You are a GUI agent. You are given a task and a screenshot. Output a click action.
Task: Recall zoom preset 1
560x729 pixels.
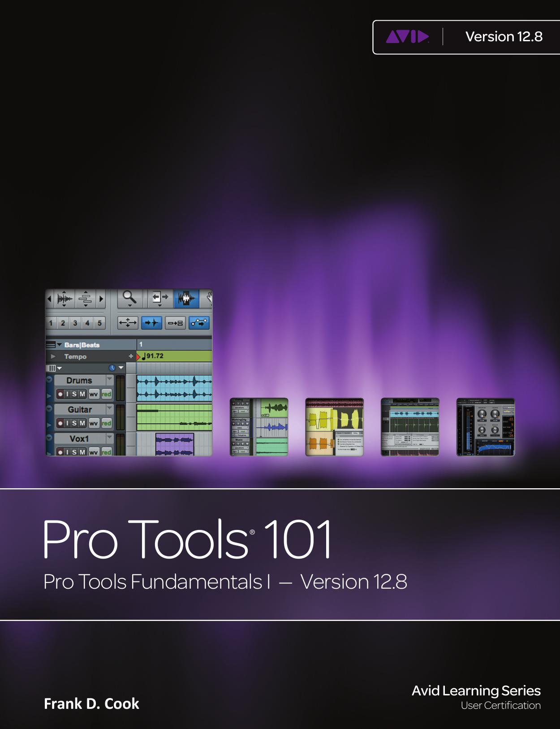[x=51, y=323]
